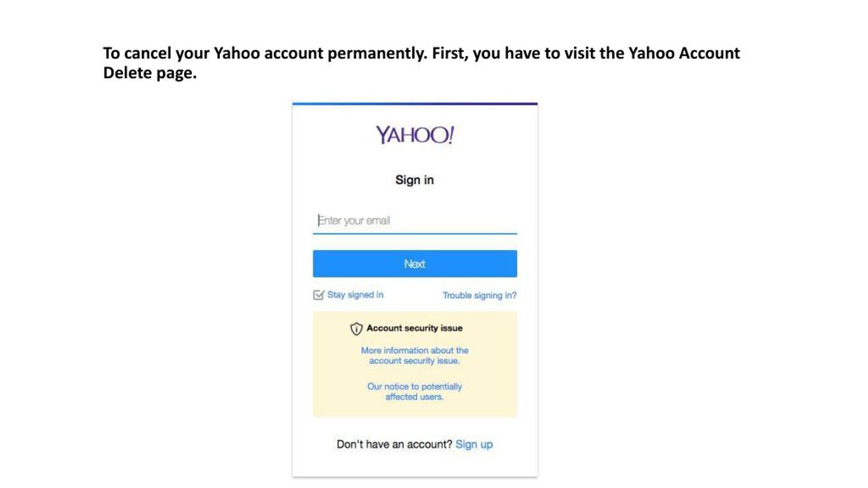Click the blue Next button

[x=415, y=264]
